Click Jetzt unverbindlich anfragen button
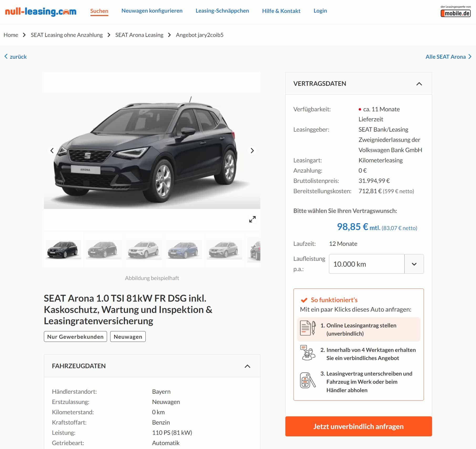 coord(358,426)
